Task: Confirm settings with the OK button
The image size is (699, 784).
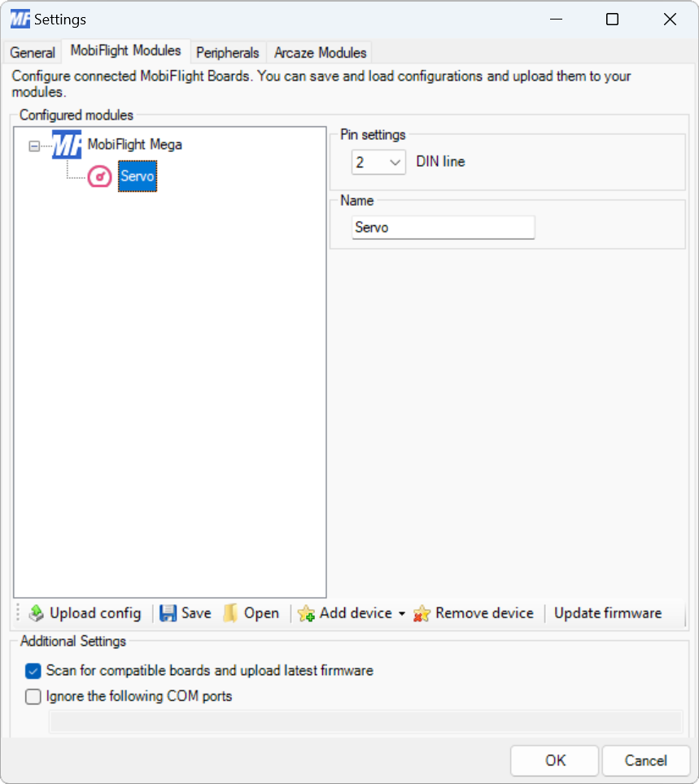Action: point(553,760)
